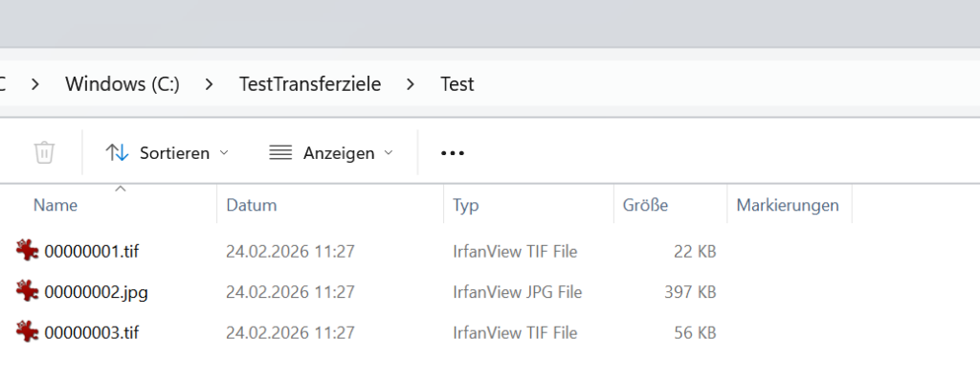Click the Test breadcrumb segment
The width and height of the screenshot is (980, 384).
point(457,84)
